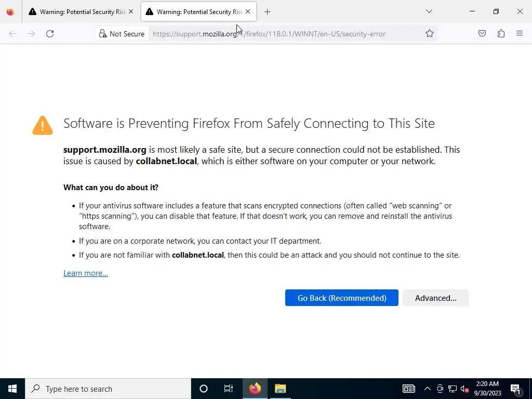Open File Explorer from the taskbar
The width and height of the screenshot is (532, 399).
pyautogui.click(x=280, y=389)
